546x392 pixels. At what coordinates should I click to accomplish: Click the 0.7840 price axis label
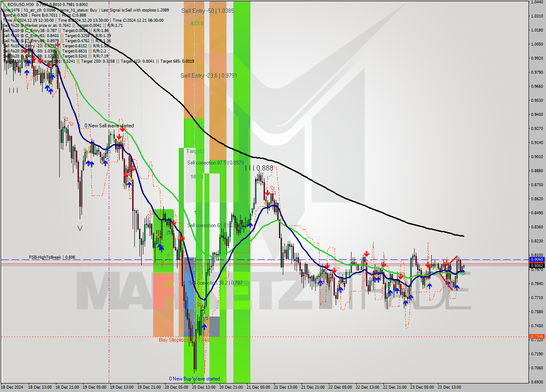point(537,283)
